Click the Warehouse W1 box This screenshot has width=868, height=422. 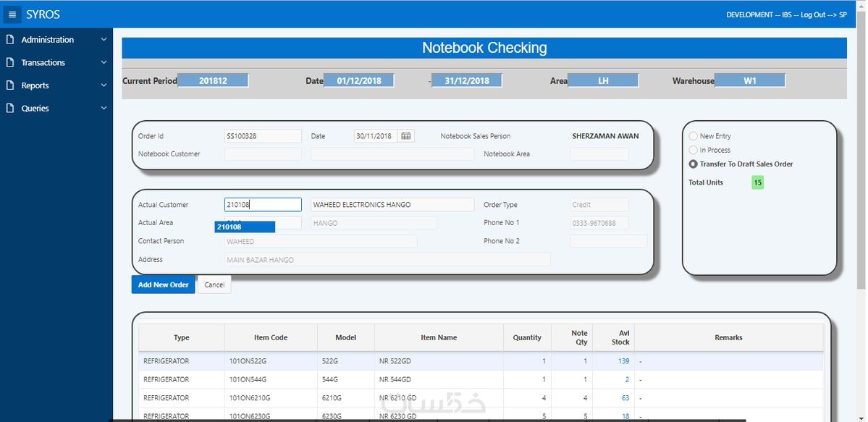[750, 81]
